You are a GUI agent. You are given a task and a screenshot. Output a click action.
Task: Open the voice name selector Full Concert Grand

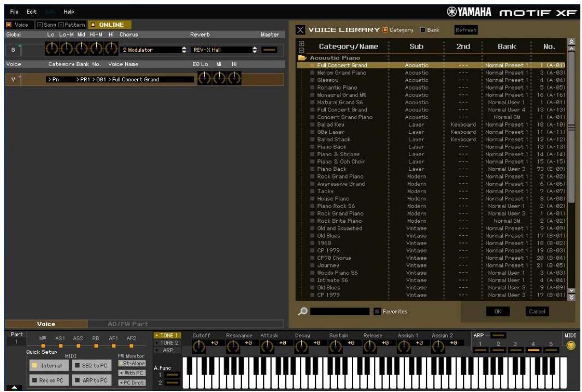tap(150, 79)
